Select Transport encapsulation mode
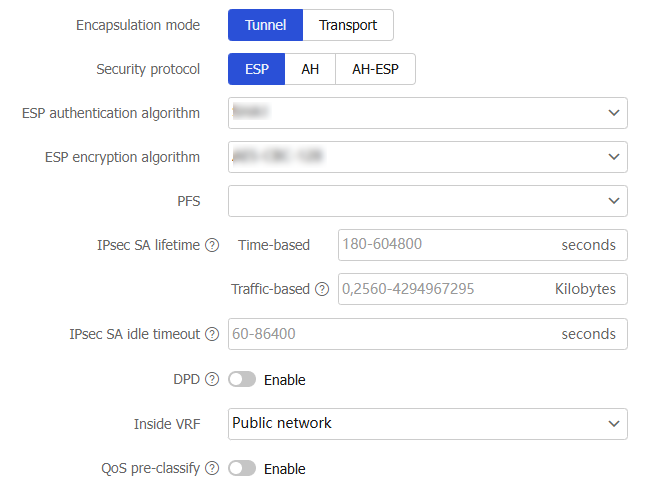667x483 pixels. coord(348,25)
